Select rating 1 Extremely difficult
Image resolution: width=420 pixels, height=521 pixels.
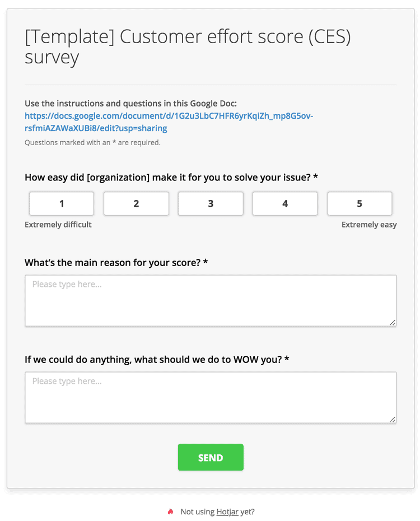pyautogui.click(x=62, y=203)
